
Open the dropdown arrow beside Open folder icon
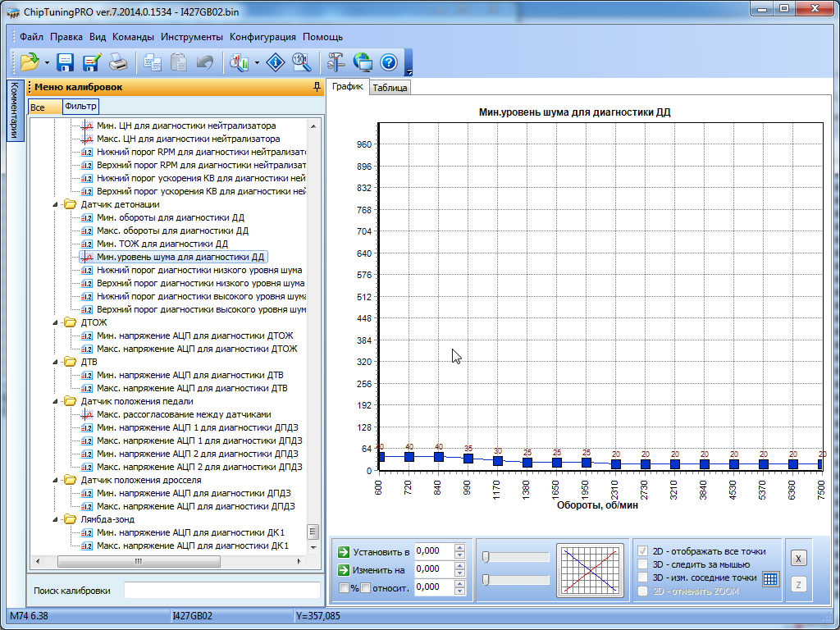(x=47, y=62)
